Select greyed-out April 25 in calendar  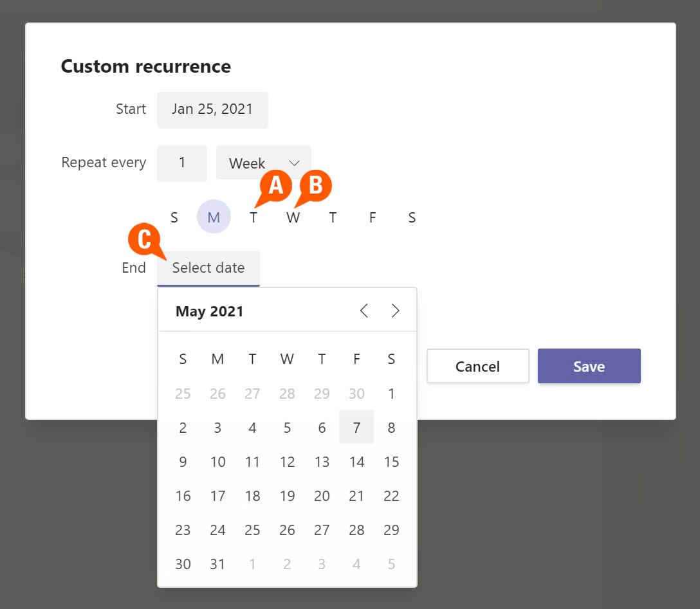pos(183,394)
